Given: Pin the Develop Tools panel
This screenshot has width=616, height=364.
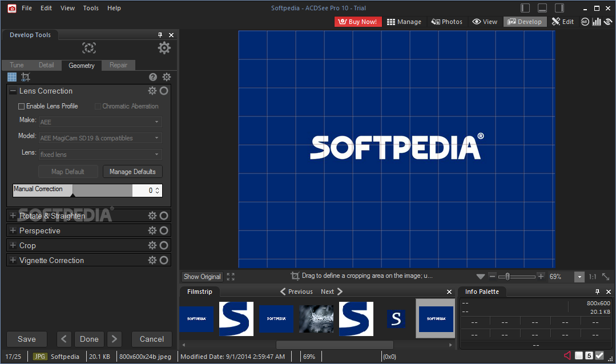Looking at the screenshot, I should (160, 35).
